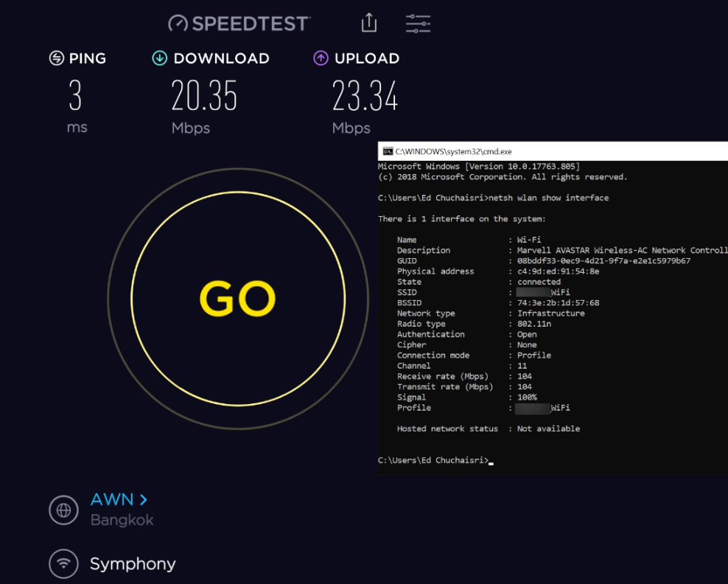Click the PING label
The image size is (728, 584).
coord(87,58)
